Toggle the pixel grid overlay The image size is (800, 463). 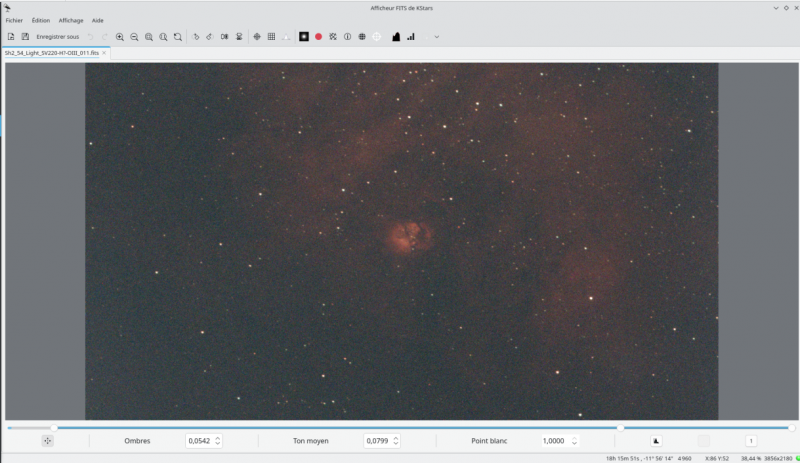[x=271, y=37]
